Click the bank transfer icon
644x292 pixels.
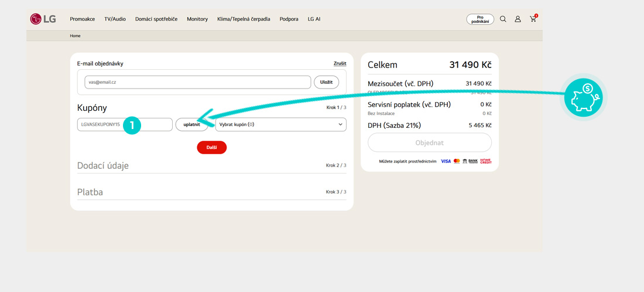[470, 161]
